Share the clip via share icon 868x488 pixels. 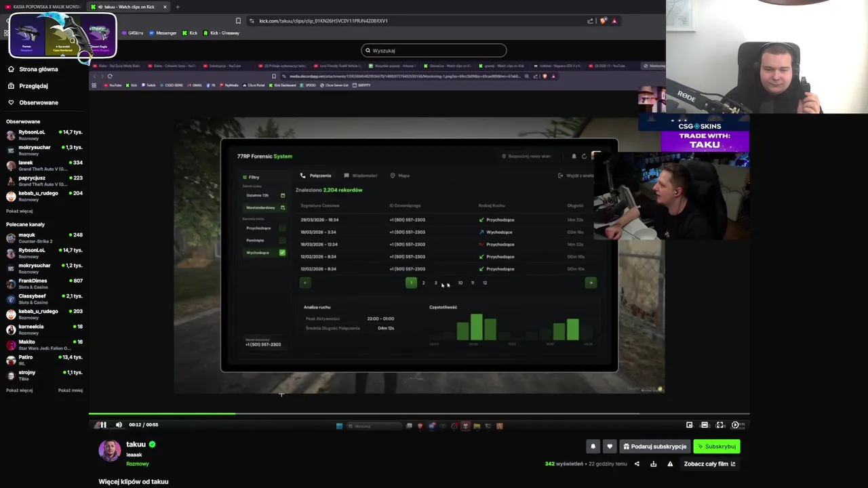point(637,464)
